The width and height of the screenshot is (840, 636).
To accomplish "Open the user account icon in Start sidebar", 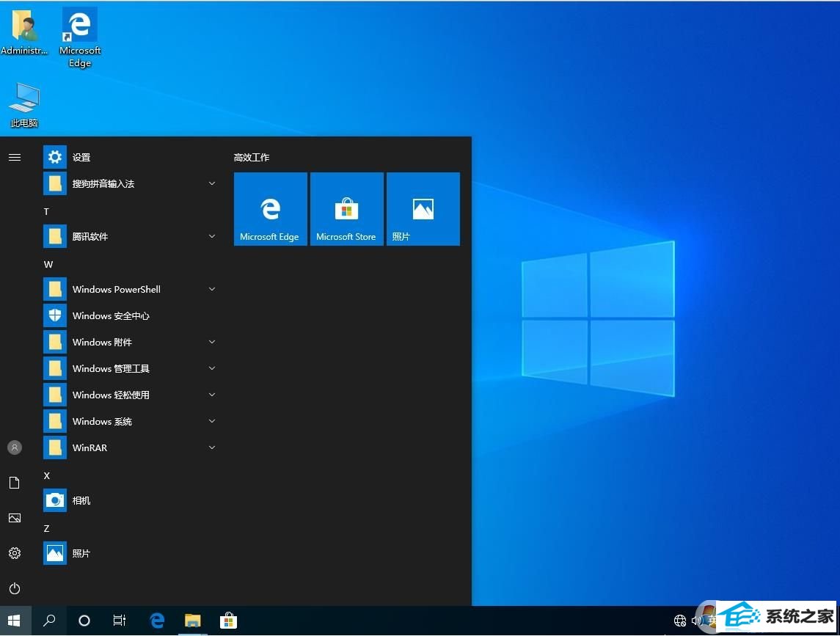I will click(15, 447).
